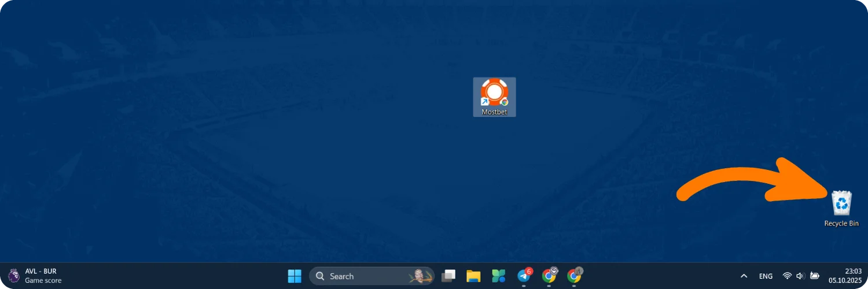Open Wi-Fi network settings from tray
The width and height of the screenshot is (868, 289).
[787, 276]
